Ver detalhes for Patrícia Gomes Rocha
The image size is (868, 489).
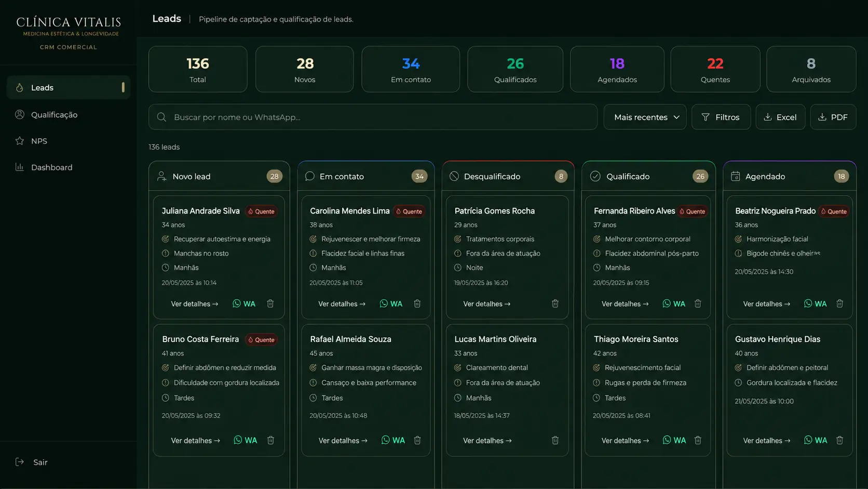click(x=487, y=303)
